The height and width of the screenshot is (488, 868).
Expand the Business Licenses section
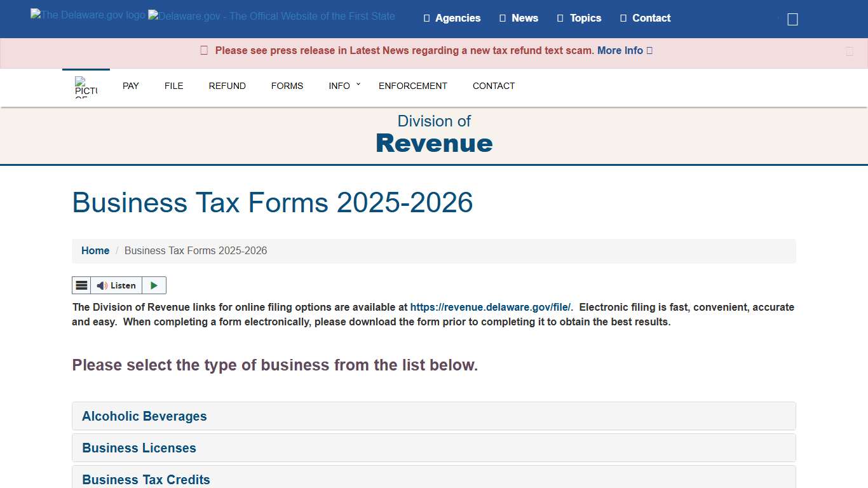139,448
